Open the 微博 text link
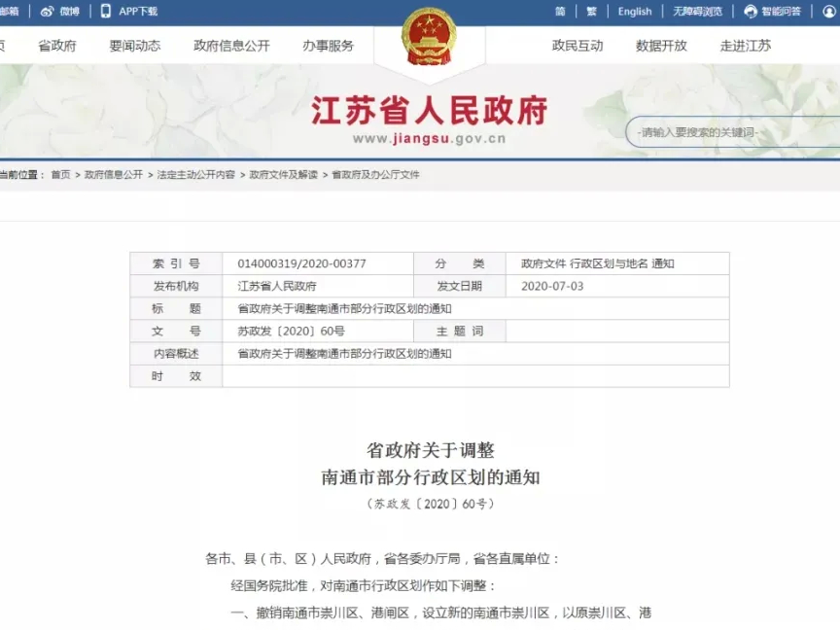The image size is (840, 630). [70, 12]
